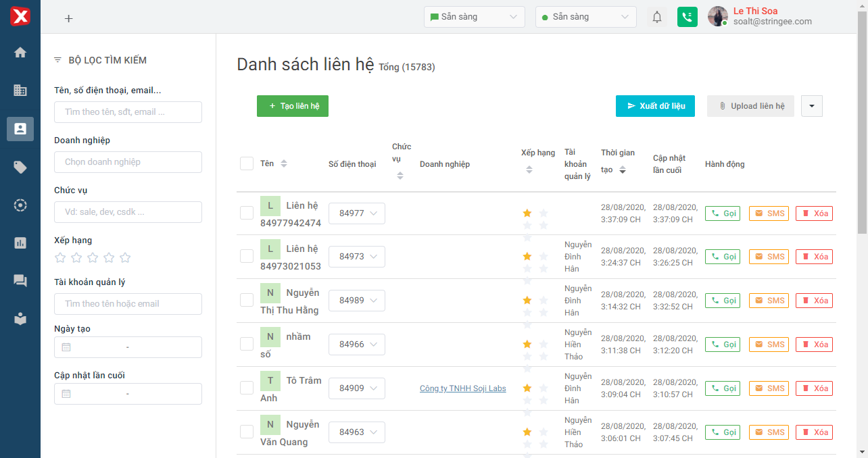
Task: Open phone number dropdown showing 84977
Action: click(x=356, y=213)
